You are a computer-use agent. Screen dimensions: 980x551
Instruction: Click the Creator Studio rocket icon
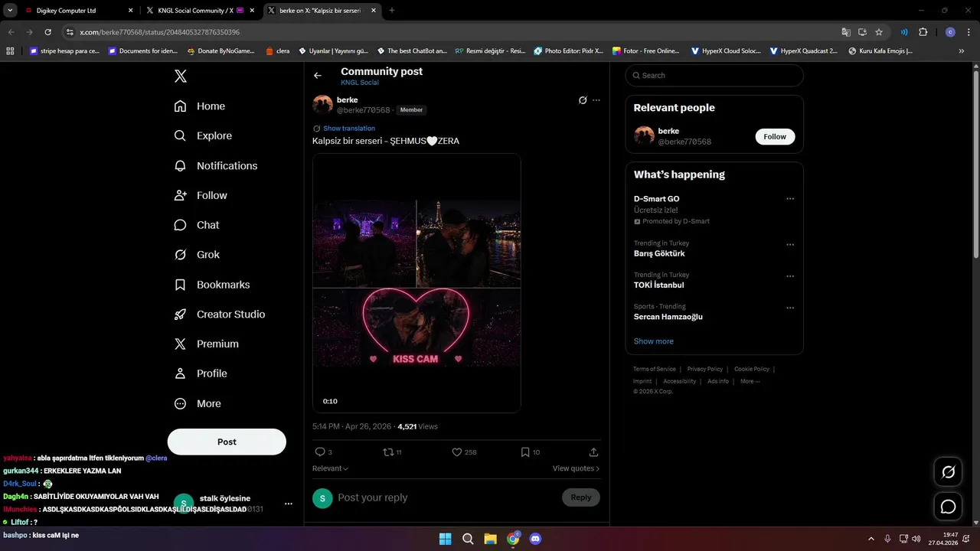pos(180,315)
